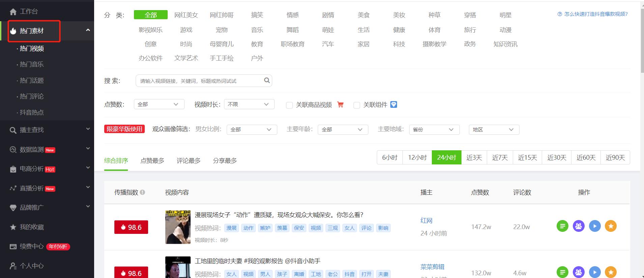Filter by the 手工手绘 category
This screenshot has width=644, height=278.
(222, 58)
